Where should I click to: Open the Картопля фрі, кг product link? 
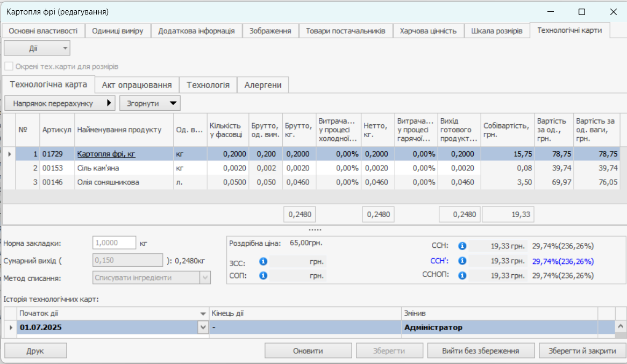[x=106, y=154]
